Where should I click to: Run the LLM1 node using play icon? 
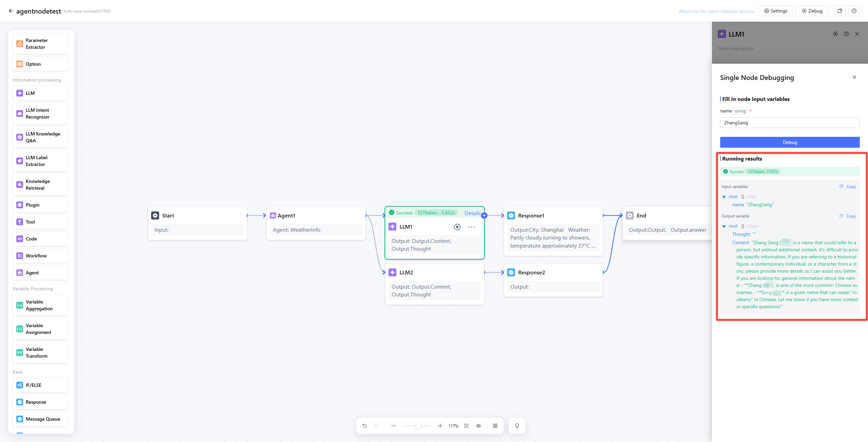pyautogui.click(x=457, y=227)
